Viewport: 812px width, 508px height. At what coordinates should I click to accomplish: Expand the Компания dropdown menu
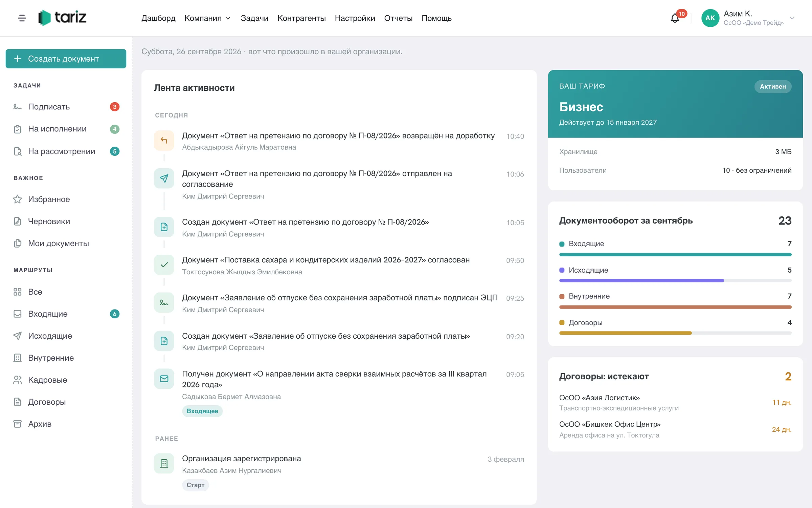207,18
